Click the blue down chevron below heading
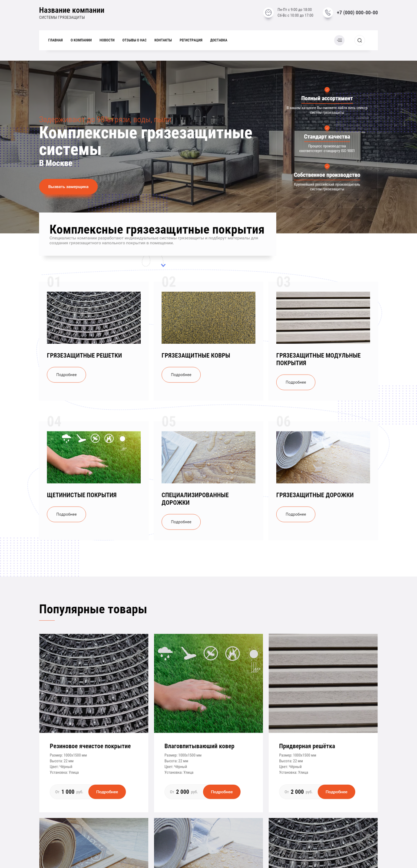This screenshot has width=417, height=868. click(163, 265)
